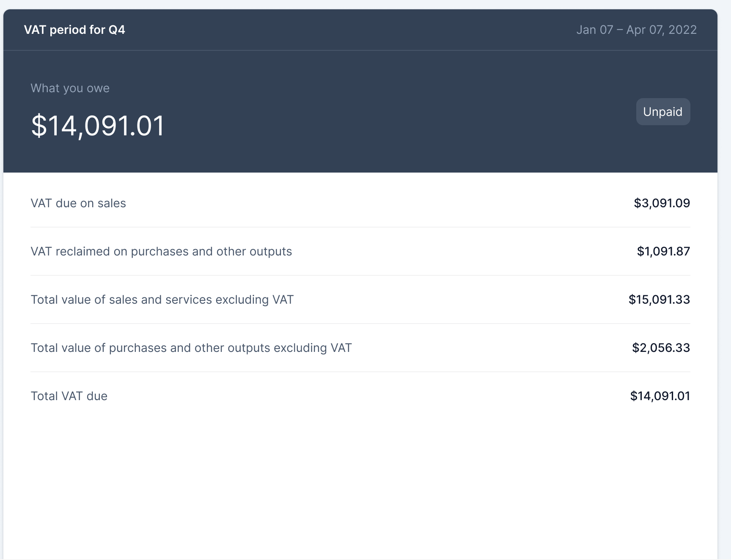Click the $15,091.33 sales value
Viewport: 731px width, 560px height.
coord(659,299)
